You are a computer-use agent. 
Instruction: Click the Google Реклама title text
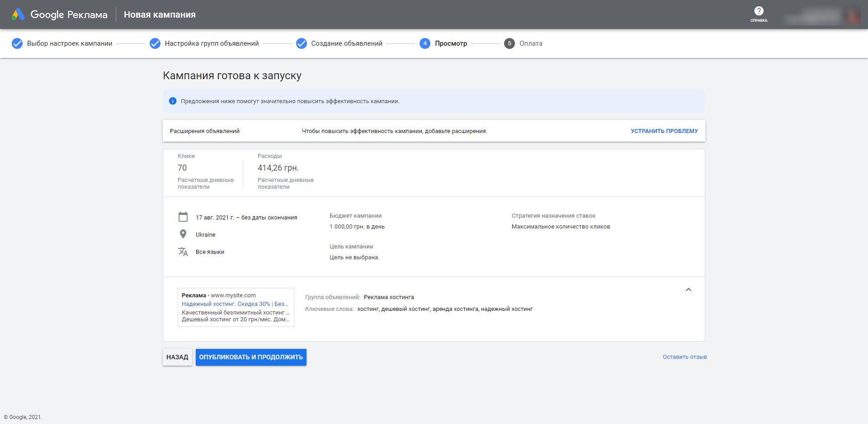pyautogui.click(x=69, y=14)
